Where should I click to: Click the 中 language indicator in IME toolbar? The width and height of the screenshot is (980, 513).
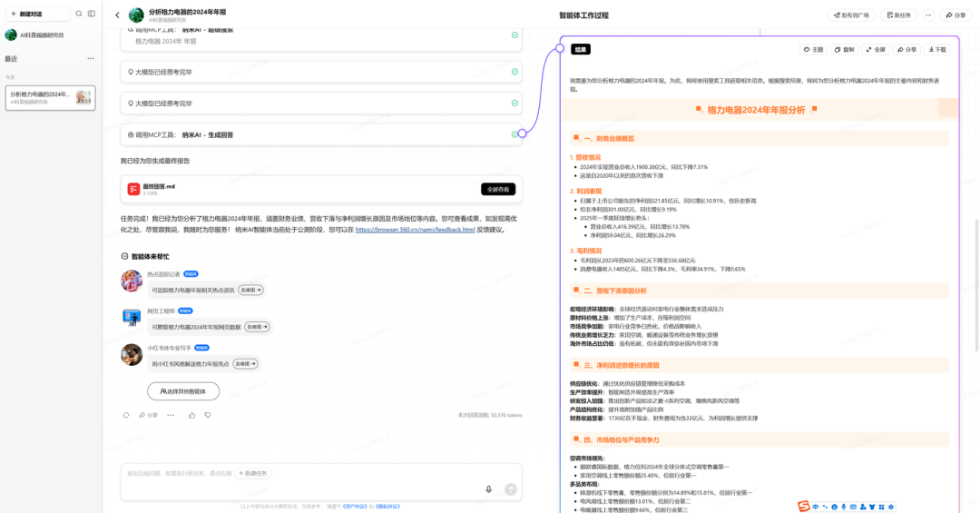click(x=816, y=507)
